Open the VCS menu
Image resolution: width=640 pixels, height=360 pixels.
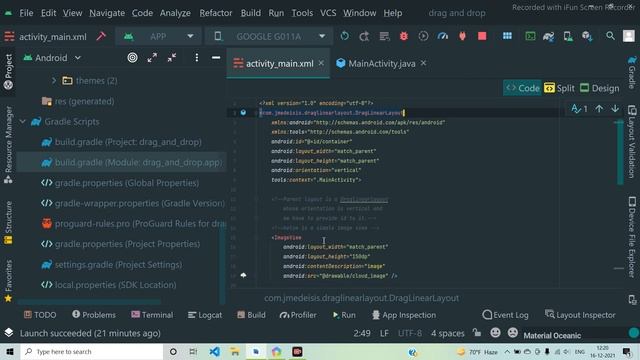point(328,13)
